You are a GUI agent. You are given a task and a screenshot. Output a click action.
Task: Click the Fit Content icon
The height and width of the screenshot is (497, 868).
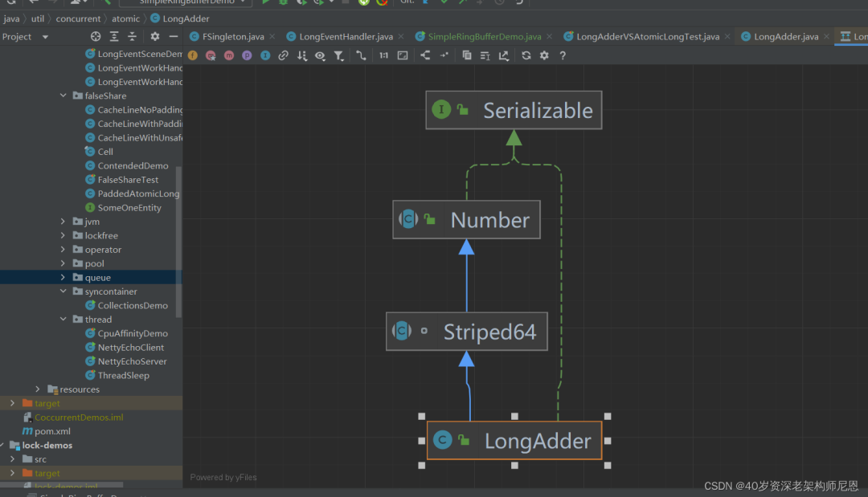[x=403, y=55]
